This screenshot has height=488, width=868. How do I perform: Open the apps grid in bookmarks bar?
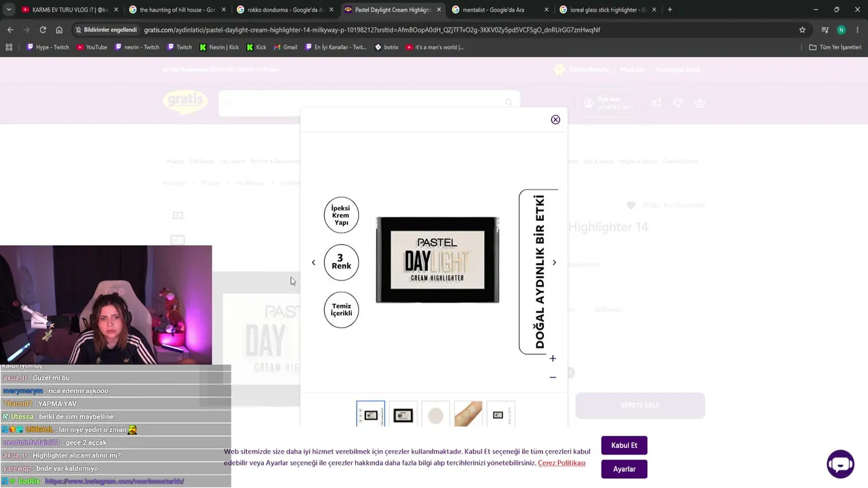[9, 47]
